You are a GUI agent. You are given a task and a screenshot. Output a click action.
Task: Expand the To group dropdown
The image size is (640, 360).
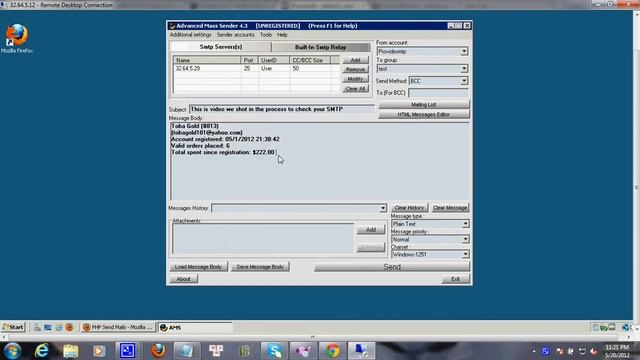click(464, 69)
